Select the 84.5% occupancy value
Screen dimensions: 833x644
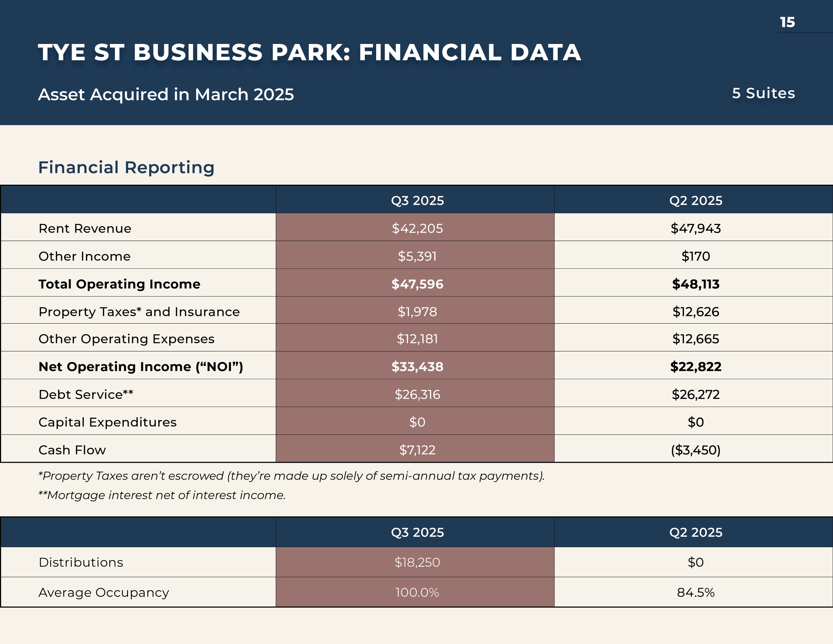(695, 592)
